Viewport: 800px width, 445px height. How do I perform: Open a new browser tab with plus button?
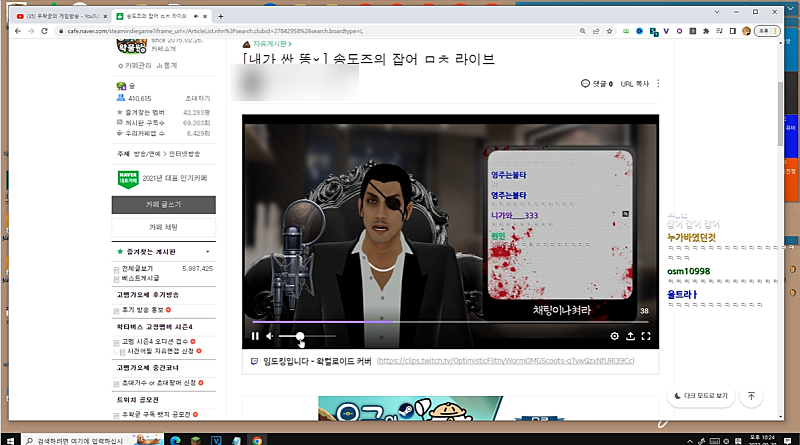click(x=220, y=16)
